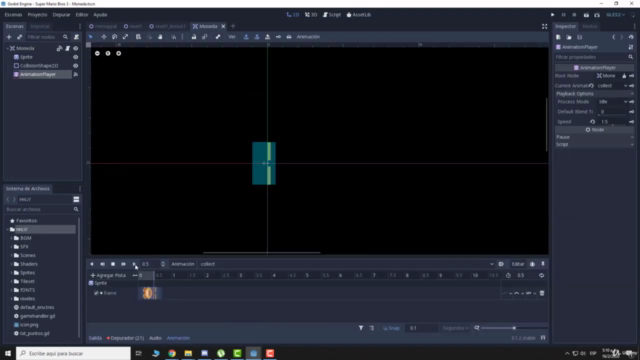The width and height of the screenshot is (640, 360).
Task: Create a new resource in the Inspector
Action: click(558, 37)
